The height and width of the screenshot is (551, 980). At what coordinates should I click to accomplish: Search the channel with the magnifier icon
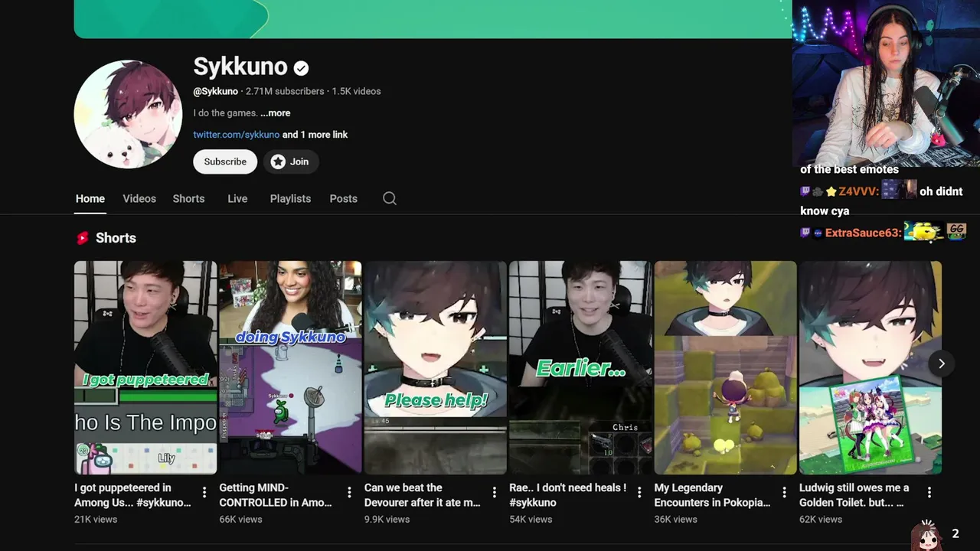point(390,198)
